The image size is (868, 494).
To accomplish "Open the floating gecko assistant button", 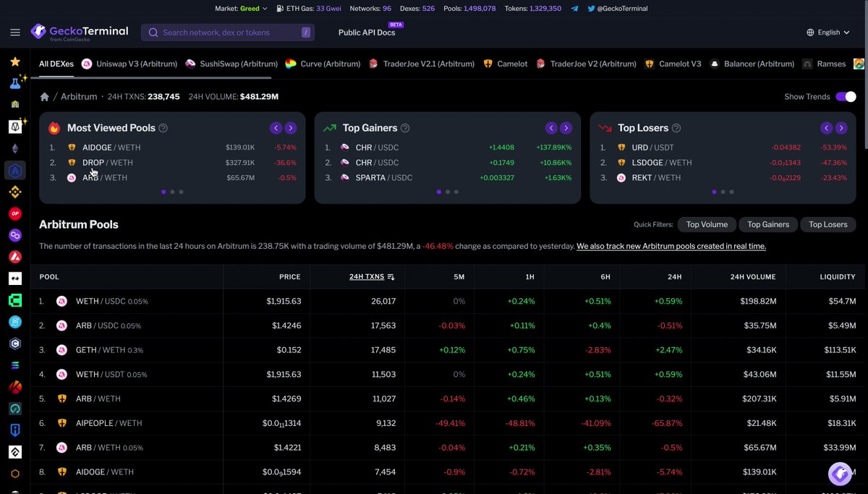I will click(x=841, y=474).
